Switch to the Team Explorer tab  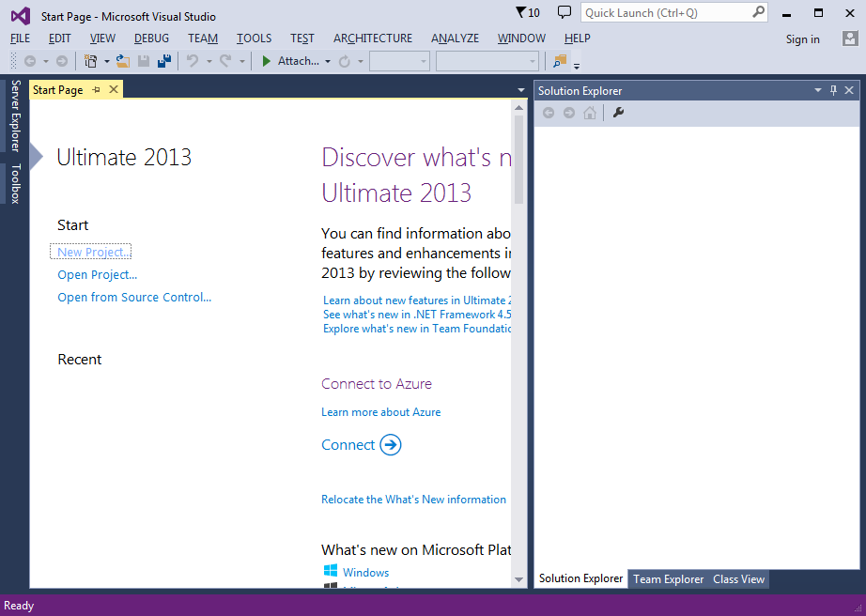[x=668, y=579]
